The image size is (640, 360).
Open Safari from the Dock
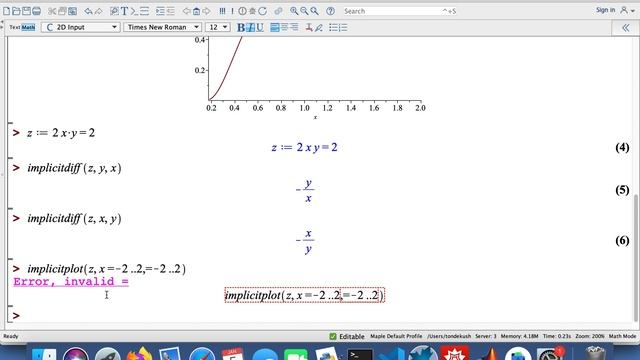[202, 354]
